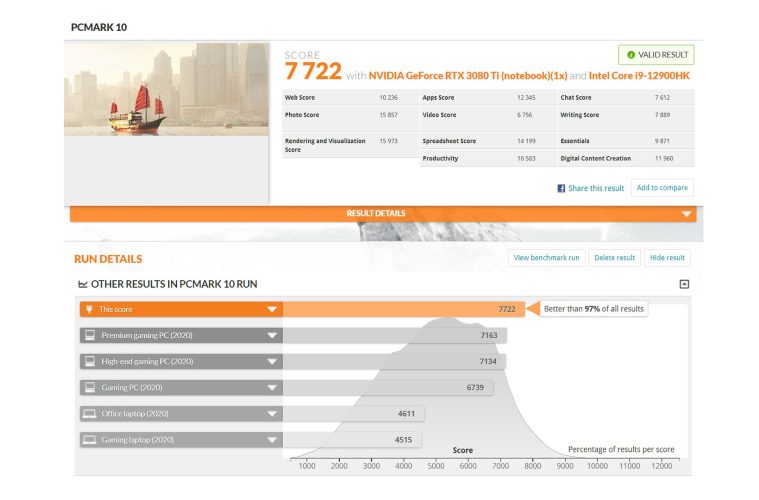
Task: Click the Hide result button
Action: coord(667,258)
